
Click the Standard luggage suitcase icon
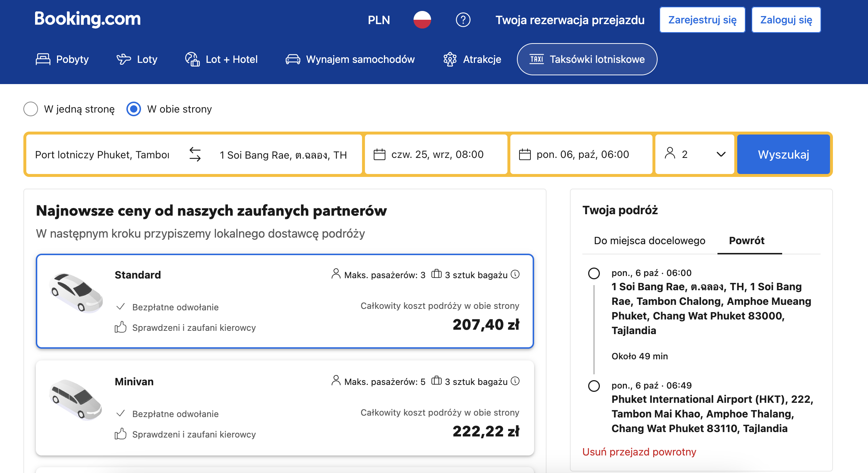pyautogui.click(x=437, y=274)
